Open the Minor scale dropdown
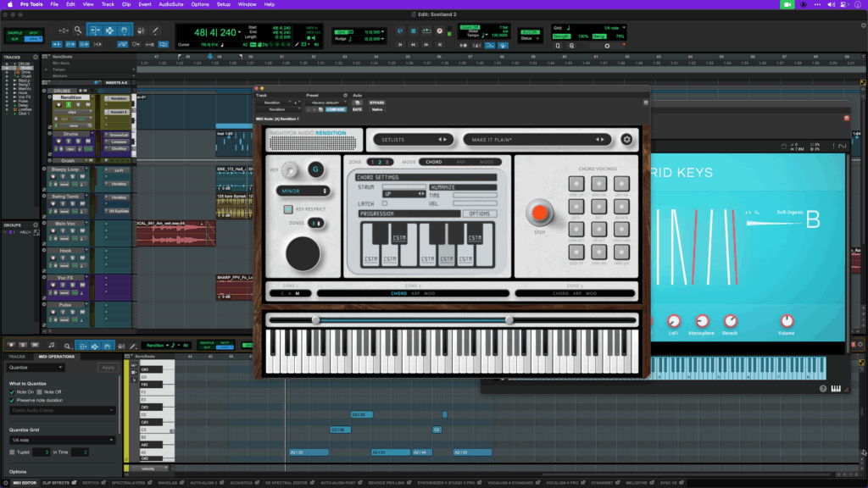The height and width of the screenshot is (488, 868). point(303,191)
